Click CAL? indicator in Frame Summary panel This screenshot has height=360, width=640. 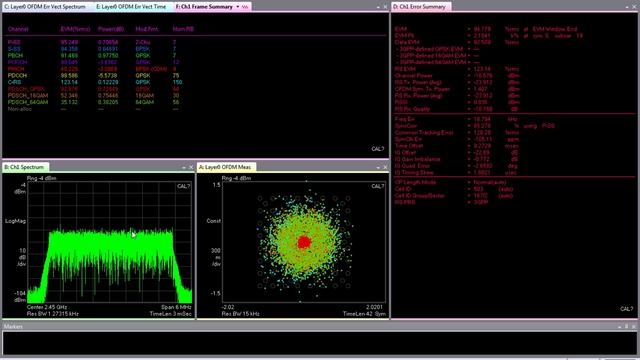378,149
